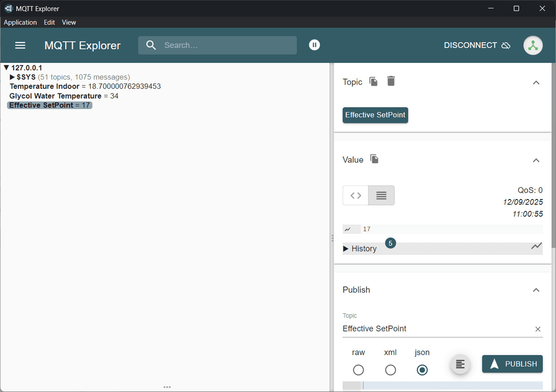556x392 pixels.
Task: Collapse the 127.0.0.1 tree node
Action: [6, 68]
